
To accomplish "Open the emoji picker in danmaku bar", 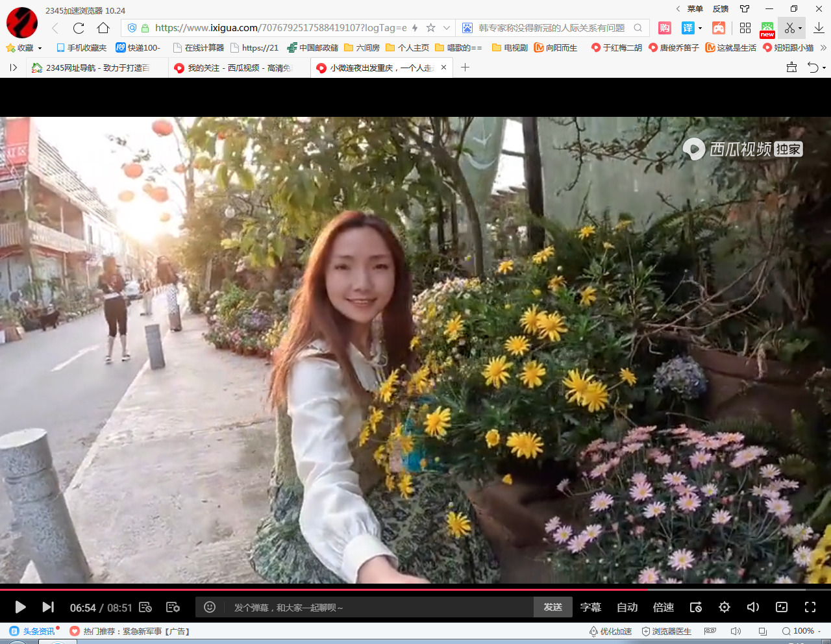I will [210, 607].
